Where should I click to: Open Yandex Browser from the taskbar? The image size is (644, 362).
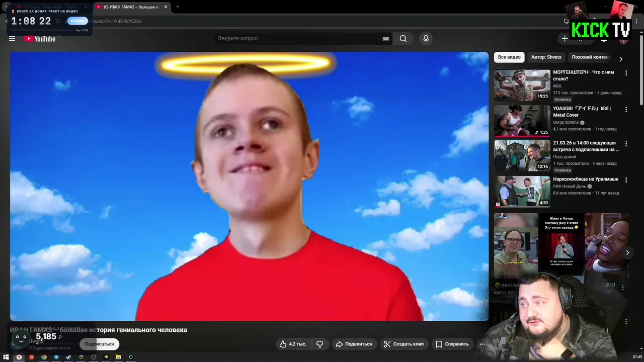(19, 357)
